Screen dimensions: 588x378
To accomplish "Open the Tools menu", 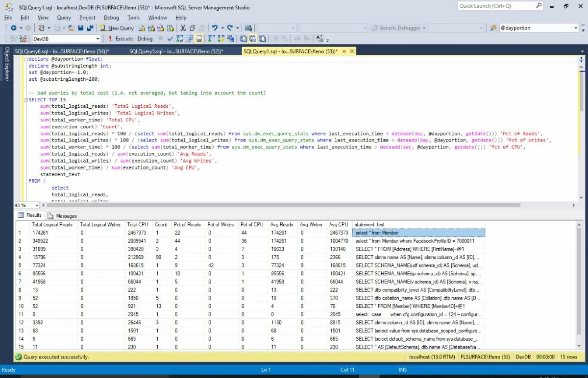I will [133, 17].
